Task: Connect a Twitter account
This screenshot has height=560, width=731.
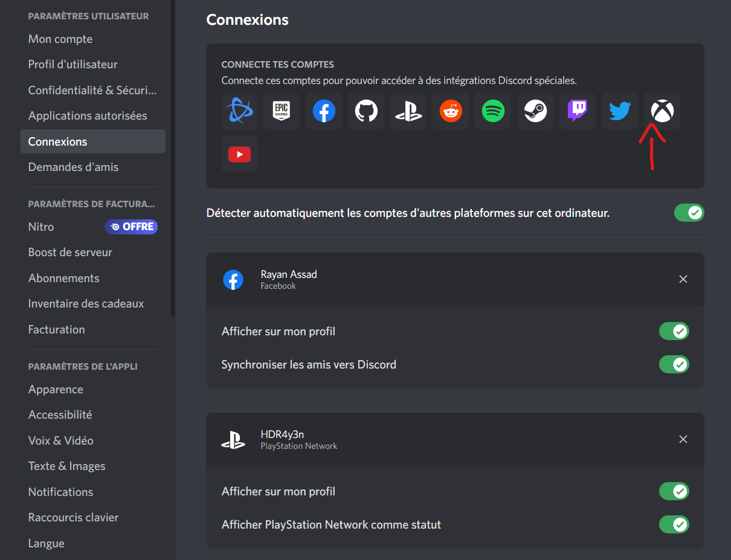Action: pyautogui.click(x=620, y=111)
